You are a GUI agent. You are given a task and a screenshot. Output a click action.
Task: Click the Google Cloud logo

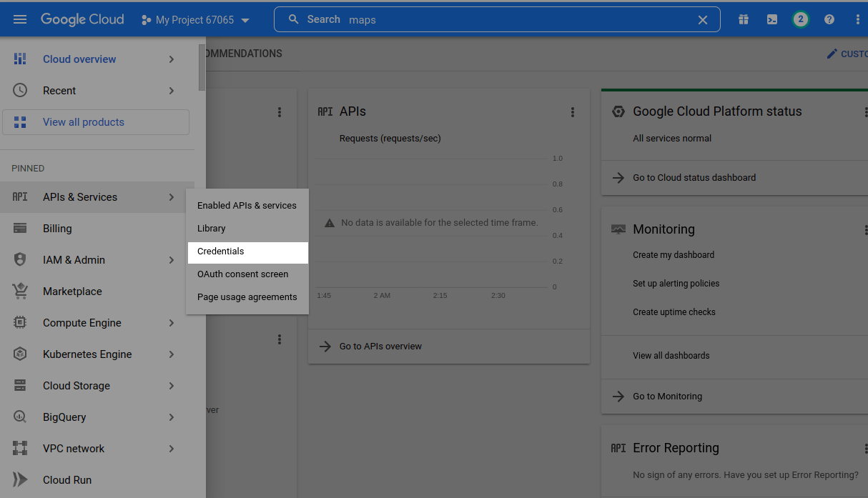[82, 19]
